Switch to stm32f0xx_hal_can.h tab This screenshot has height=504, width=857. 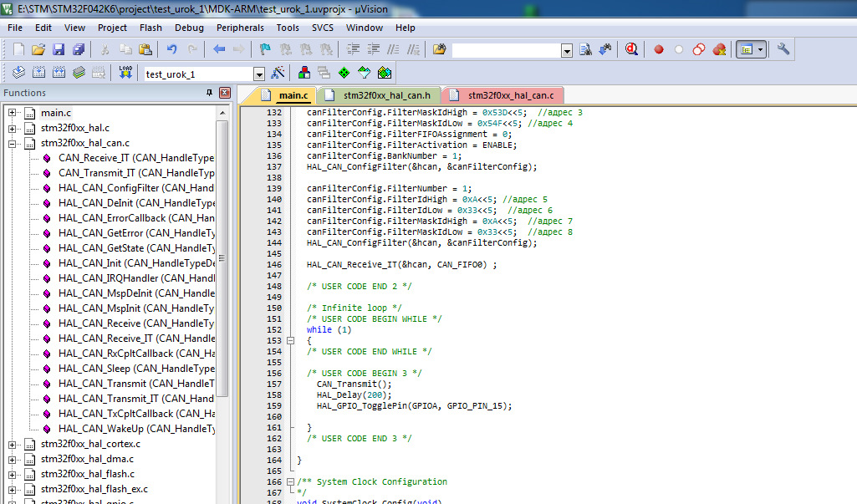tap(386, 95)
